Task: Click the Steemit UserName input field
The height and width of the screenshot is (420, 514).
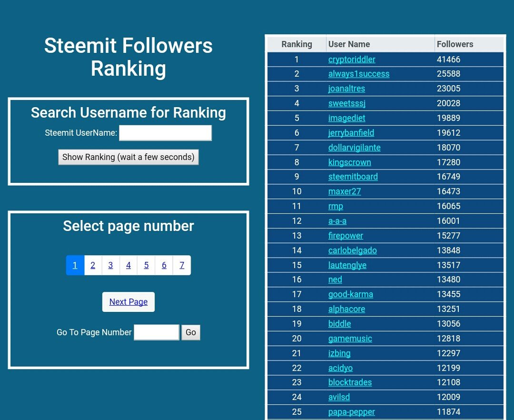Action: 165,133
